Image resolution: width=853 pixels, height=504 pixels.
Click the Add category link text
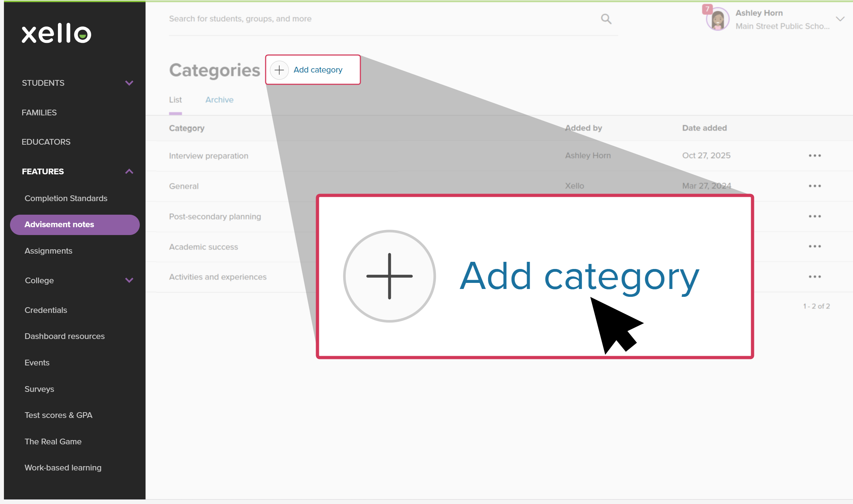318,70
